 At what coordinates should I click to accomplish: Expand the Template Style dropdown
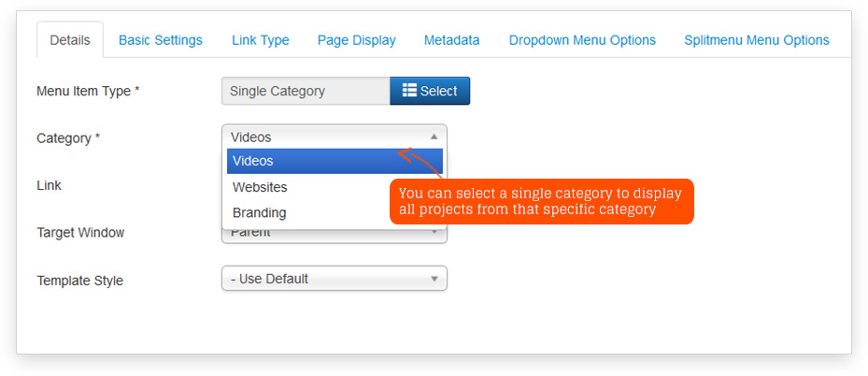[334, 279]
